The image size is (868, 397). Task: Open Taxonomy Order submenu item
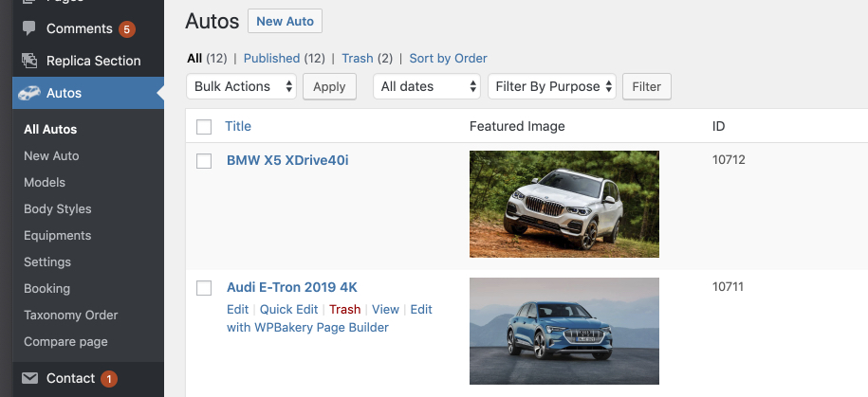click(x=71, y=316)
